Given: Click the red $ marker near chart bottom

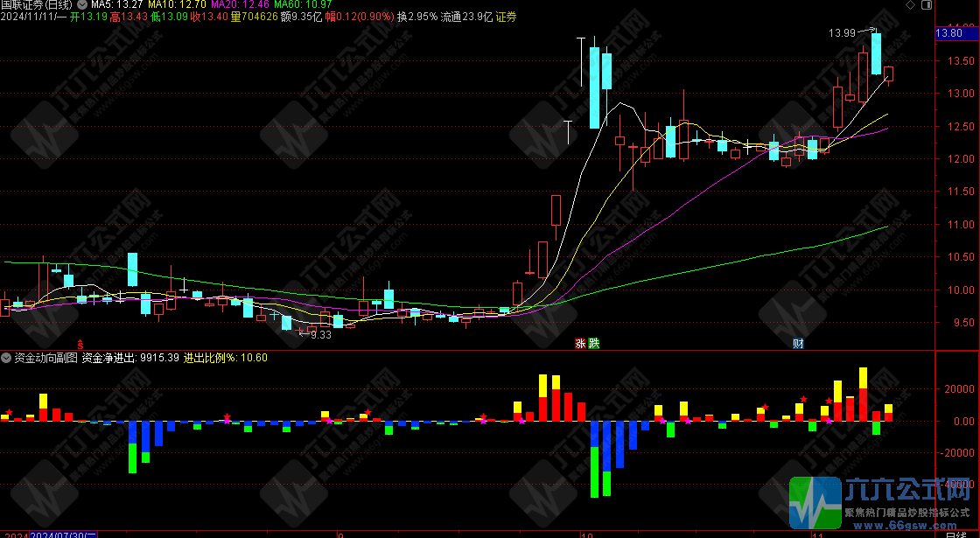Looking at the screenshot, I should [x=81, y=344].
